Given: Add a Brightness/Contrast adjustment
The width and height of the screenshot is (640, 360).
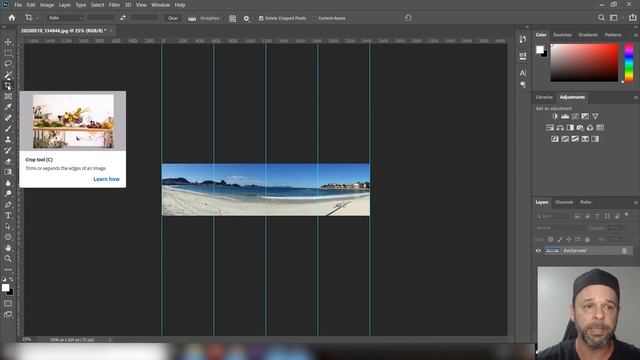Looking at the screenshot, I should point(555,116).
